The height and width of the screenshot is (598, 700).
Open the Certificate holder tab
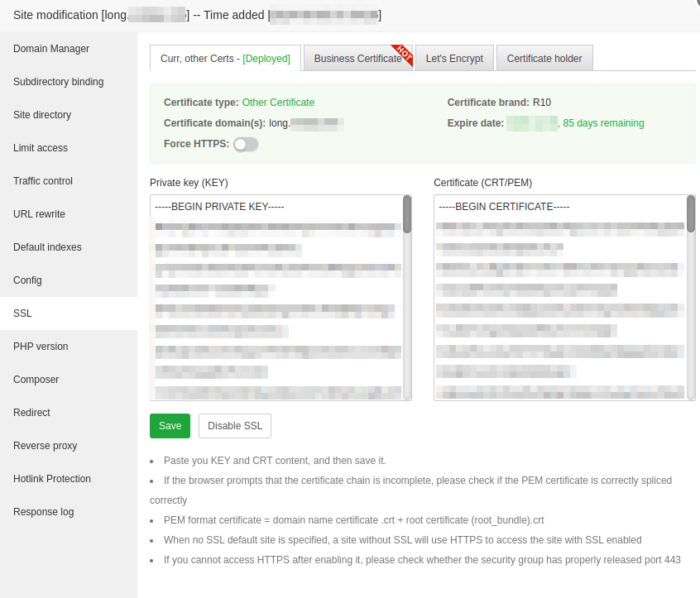point(544,59)
